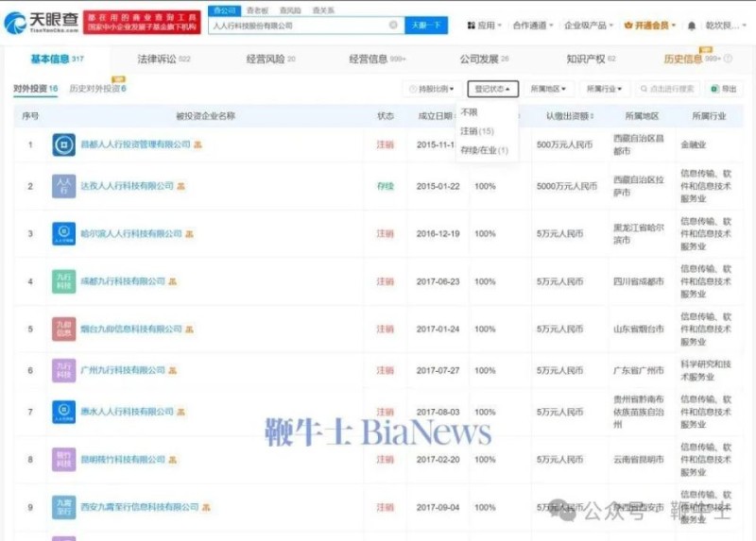The image size is (756, 541).
Task: Click logo of 哈尔滨人人行科技有限公司
Action: click(63, 233)
